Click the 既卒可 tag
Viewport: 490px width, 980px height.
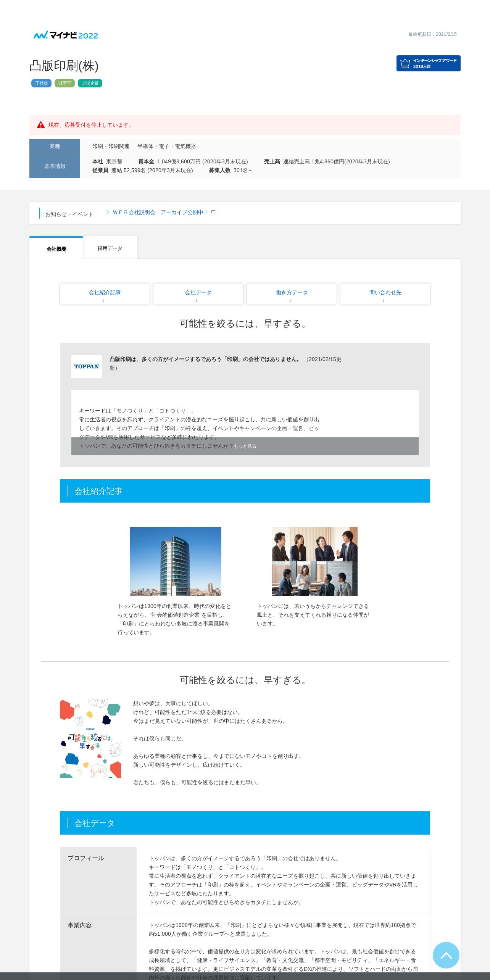coord(64,83)
